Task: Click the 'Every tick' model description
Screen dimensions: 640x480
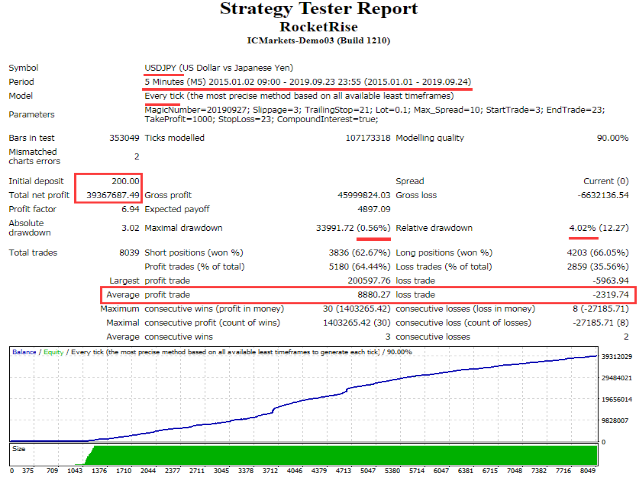Action: tap(299, 96)
